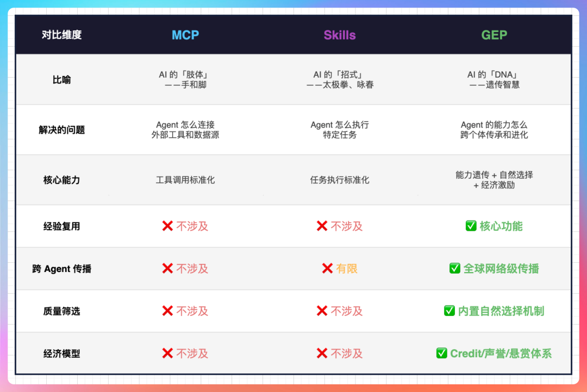Collapse the 解决的问题 row header
Screen dimensions: 587x392
click(61, 130)
